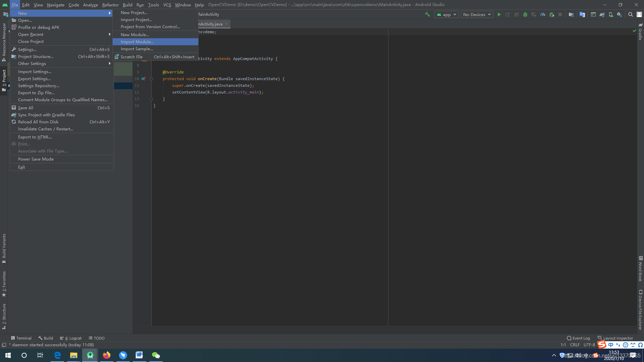Click the Debug app bug icon
The width and height of the screenshot is (644, 362).
click(525, 14)
